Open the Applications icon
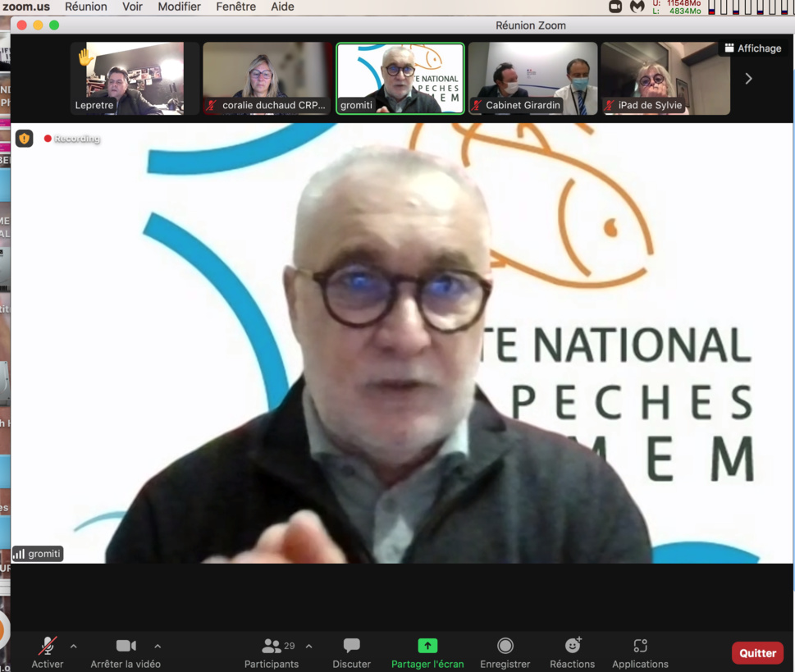 (x=640, y=647)
